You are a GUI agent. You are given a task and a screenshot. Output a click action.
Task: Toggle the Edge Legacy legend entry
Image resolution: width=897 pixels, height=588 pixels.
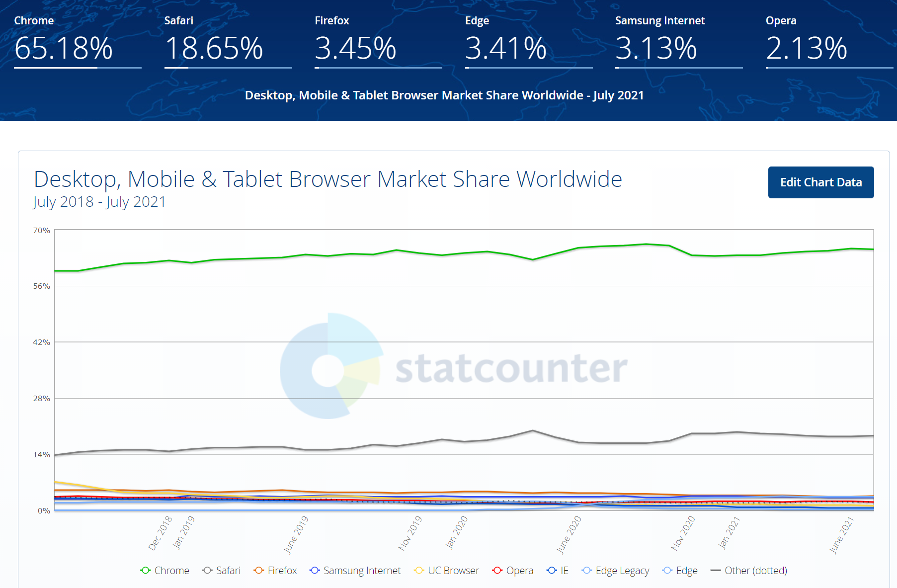click(x=616, y=571)
